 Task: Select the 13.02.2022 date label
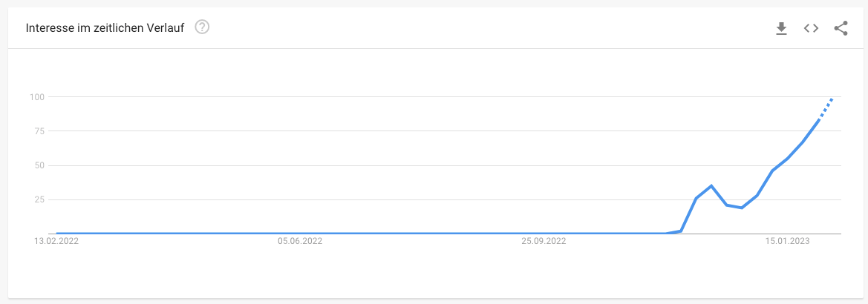pos(56,241)
